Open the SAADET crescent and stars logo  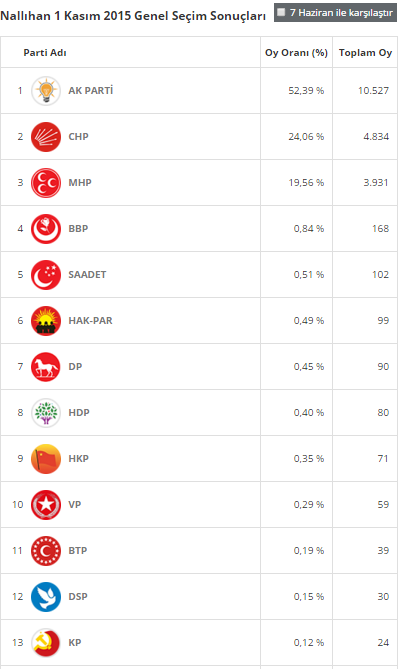tap(46, 275)
